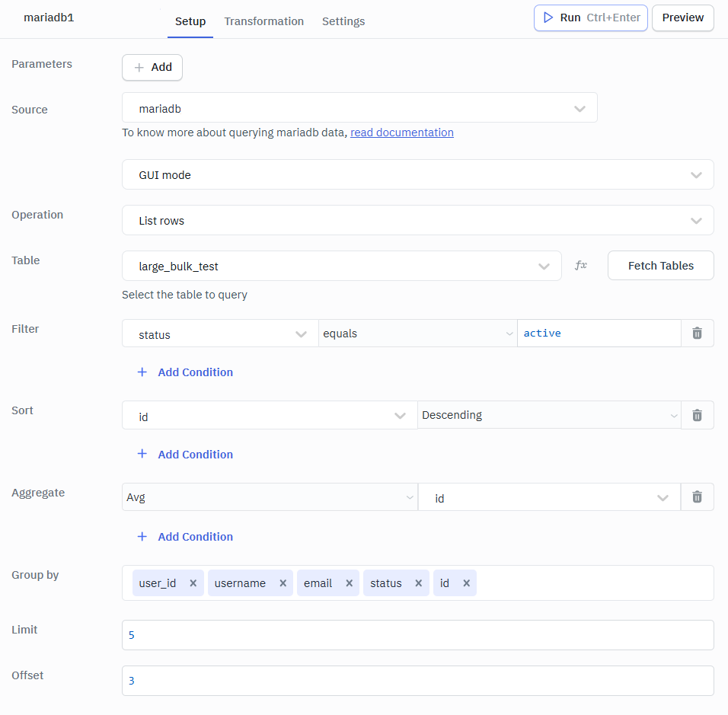Click the filter value field containing active
The image size is (728, 715).
click(599, 334)
